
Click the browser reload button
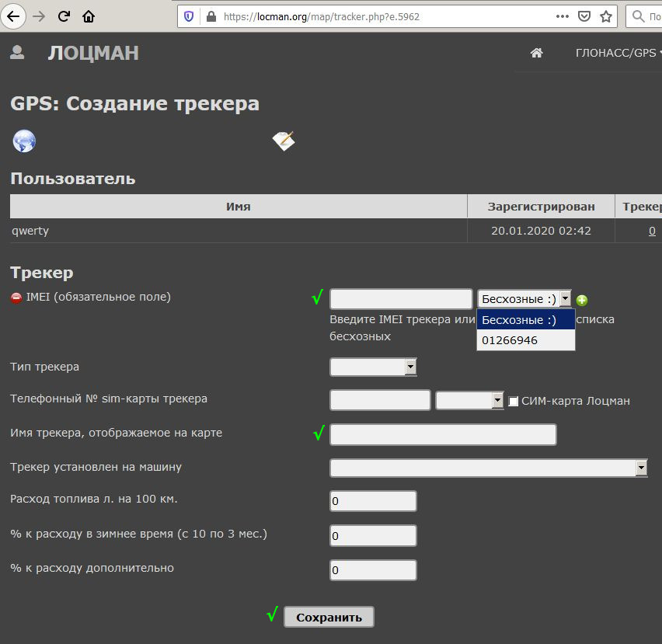64,16
